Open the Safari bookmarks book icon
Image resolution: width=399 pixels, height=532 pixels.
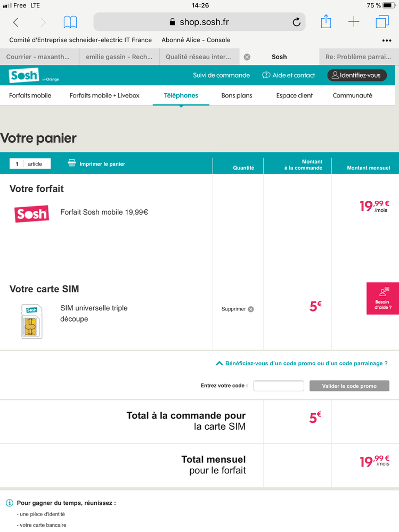coord(70,22)
